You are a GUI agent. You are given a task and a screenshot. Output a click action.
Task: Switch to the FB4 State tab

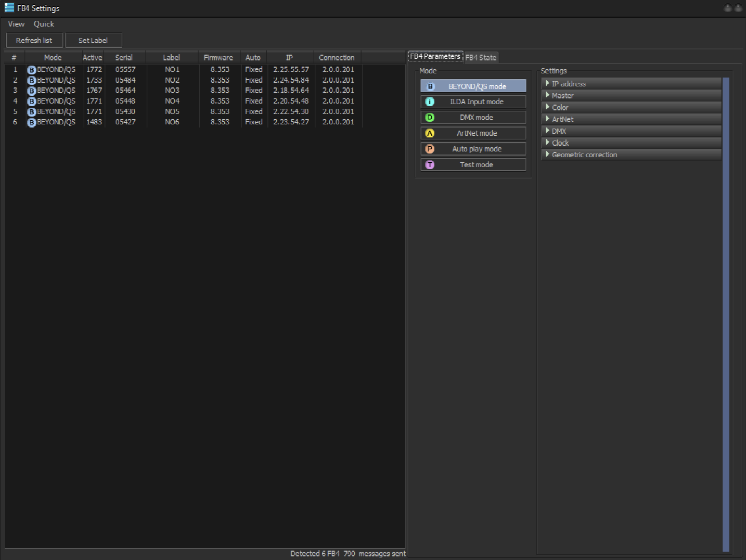[x=481, y=57]
